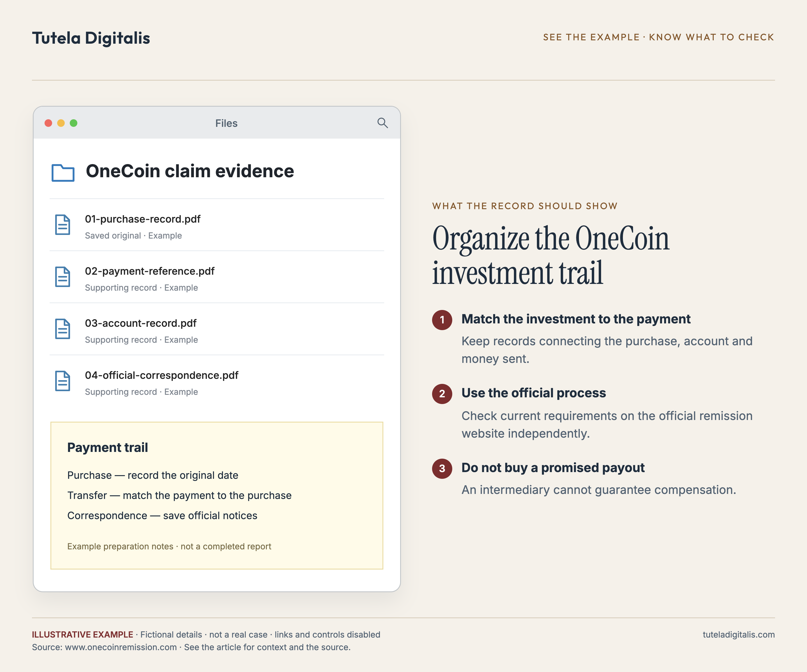Select the file name 01-purchase-record.pdf
807x672 pixels.
tap(143, 219)
